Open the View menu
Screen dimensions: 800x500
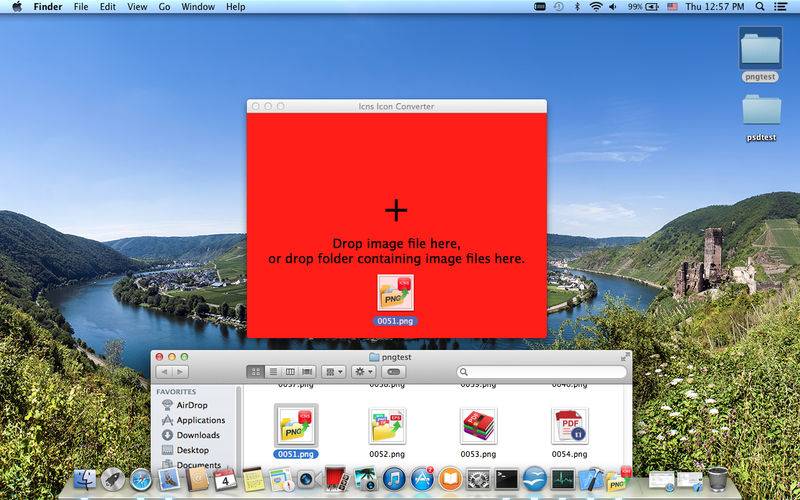coord(137,7)
